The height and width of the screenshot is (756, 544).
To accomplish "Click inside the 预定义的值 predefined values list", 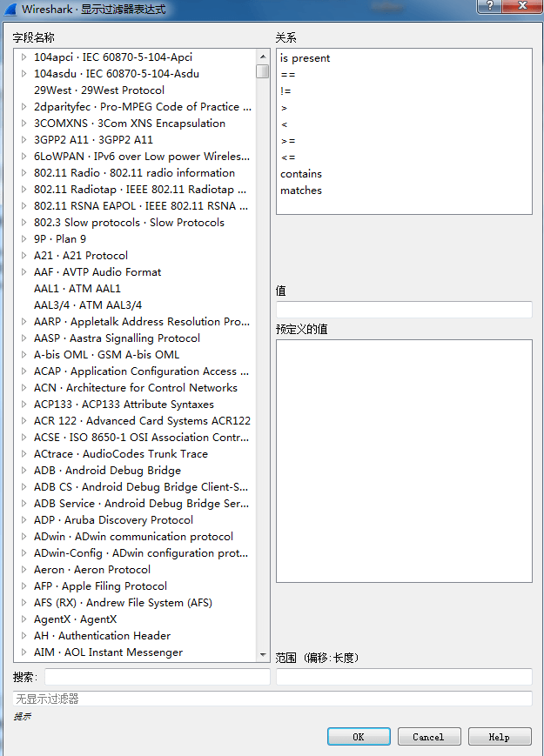I will tap(404, 461).
